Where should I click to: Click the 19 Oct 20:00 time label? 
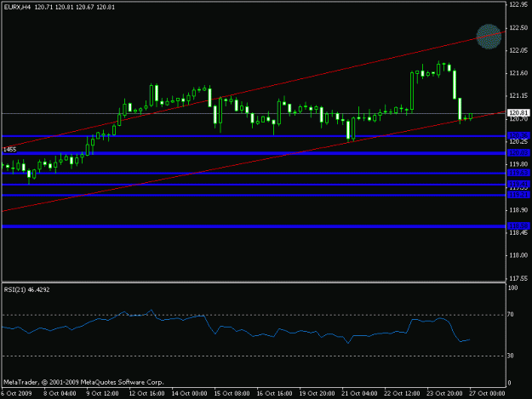317,394
